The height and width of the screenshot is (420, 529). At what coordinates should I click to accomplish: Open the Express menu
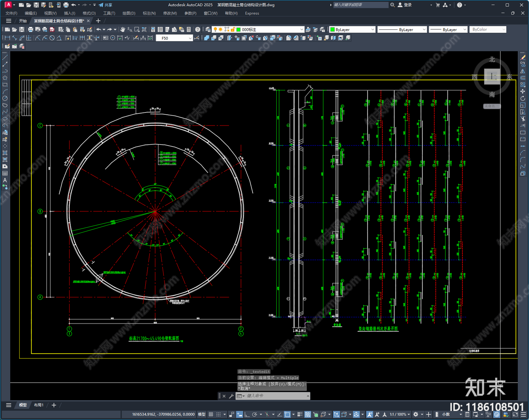click(252, 13)
